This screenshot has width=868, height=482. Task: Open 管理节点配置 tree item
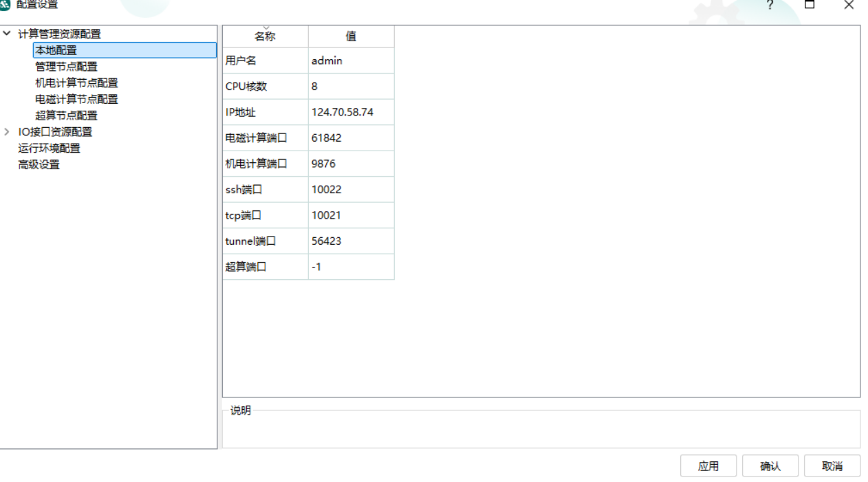click(x=66, y=67)
